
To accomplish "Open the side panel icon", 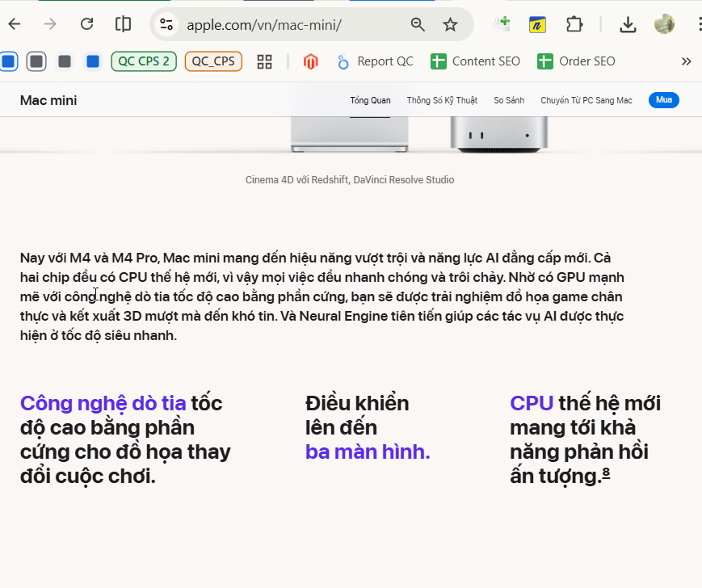I will (x=123, y=24).
